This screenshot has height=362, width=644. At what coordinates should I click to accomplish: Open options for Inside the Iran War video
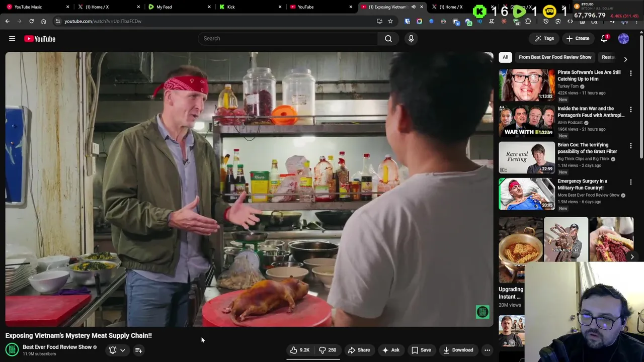click(x=630, y=110)
